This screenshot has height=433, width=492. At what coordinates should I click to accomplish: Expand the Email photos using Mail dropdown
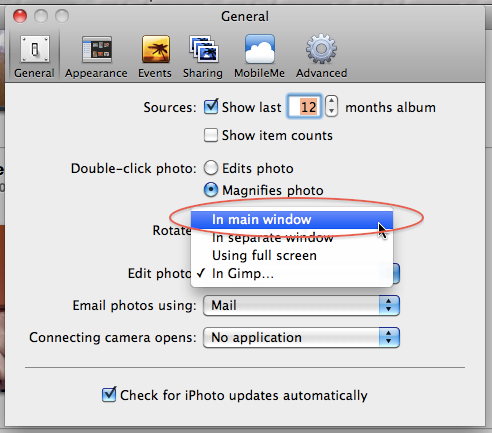301,305
